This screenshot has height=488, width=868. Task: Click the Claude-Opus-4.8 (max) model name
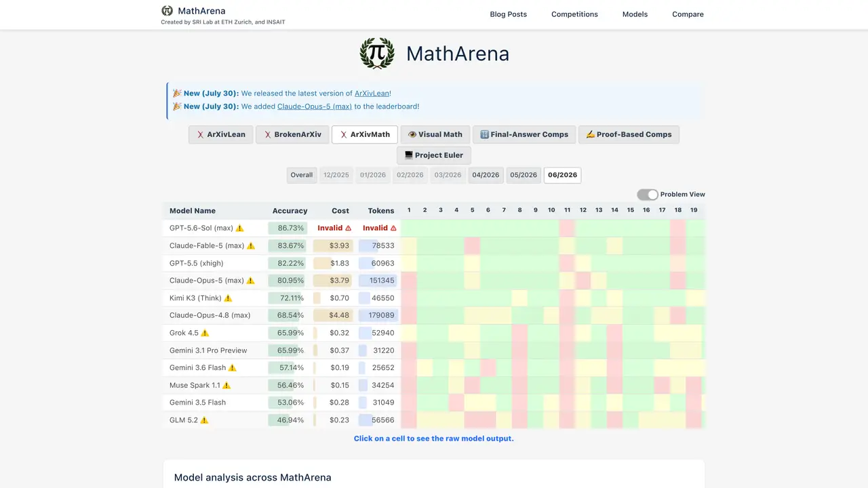210,316
